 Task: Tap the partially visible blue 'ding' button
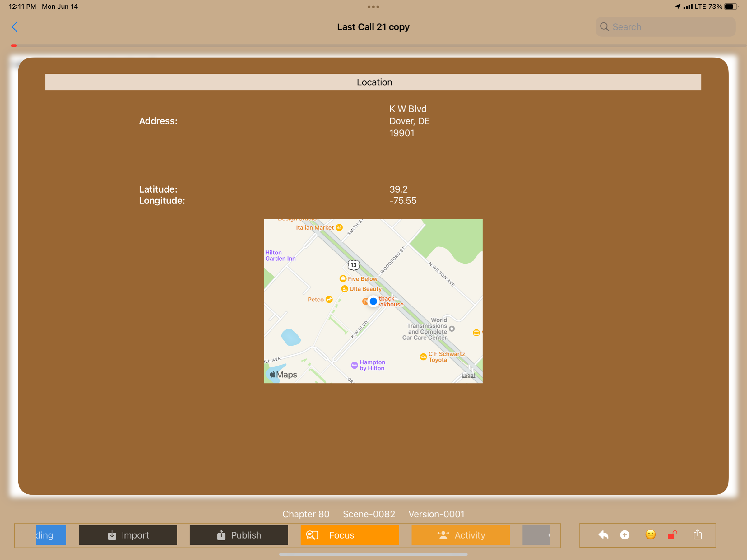tap(51, 535)
